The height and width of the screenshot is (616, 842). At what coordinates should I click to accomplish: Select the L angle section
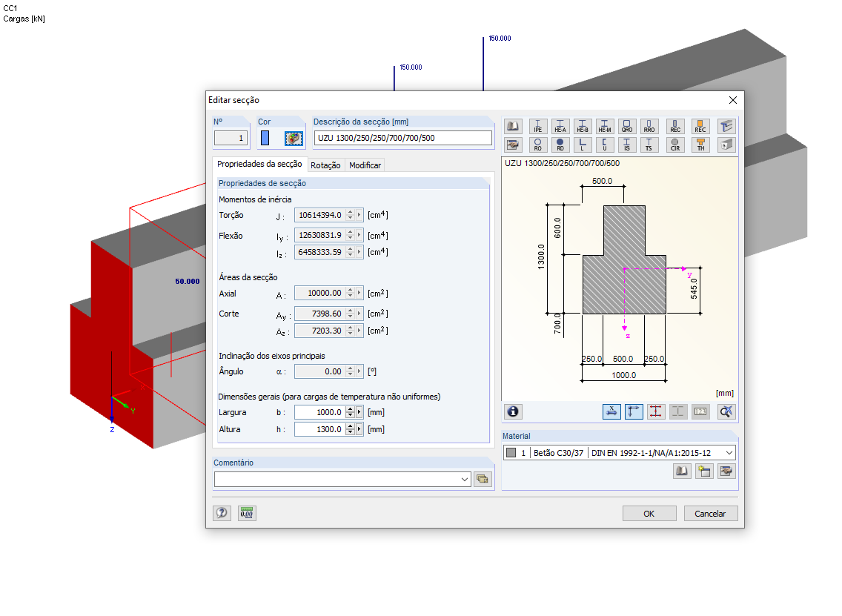click(x=582, y=145)
